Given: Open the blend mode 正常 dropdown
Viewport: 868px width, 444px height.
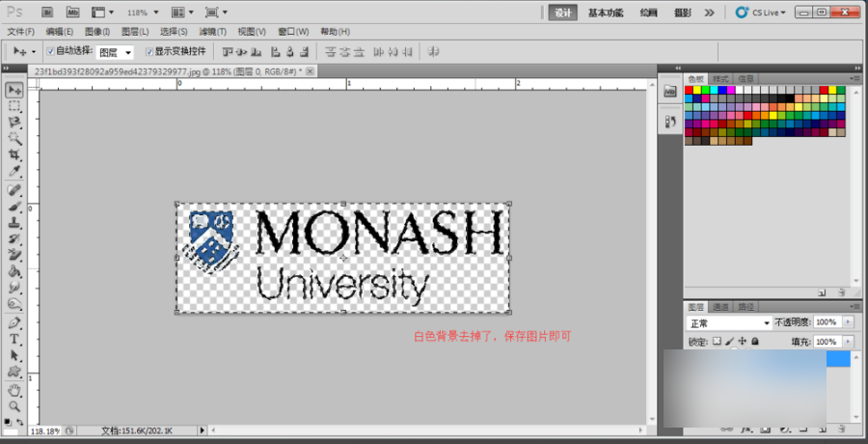Looking at the screenshot, I should [x=729, y=322].
